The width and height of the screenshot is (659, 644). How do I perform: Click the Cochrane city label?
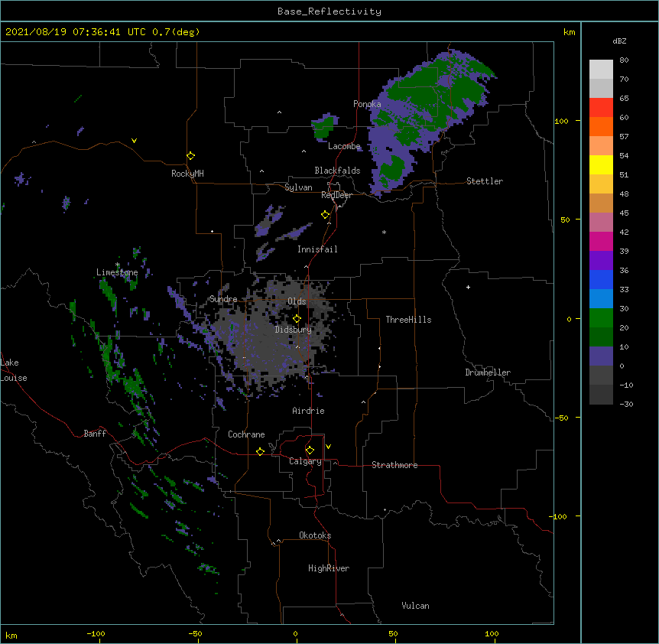pos(246,434)
